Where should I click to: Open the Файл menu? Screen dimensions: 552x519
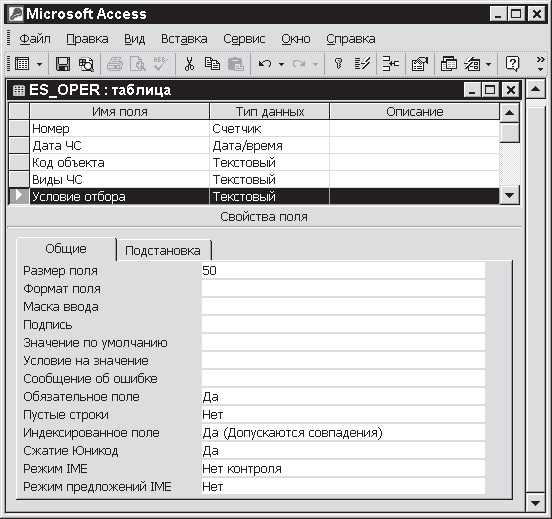coord(35,39)
